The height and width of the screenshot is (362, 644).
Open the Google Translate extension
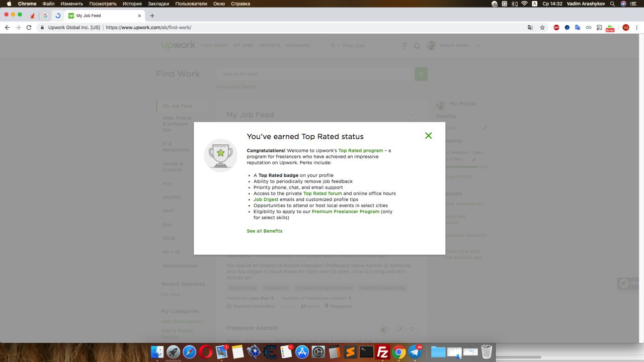(578, 28)
